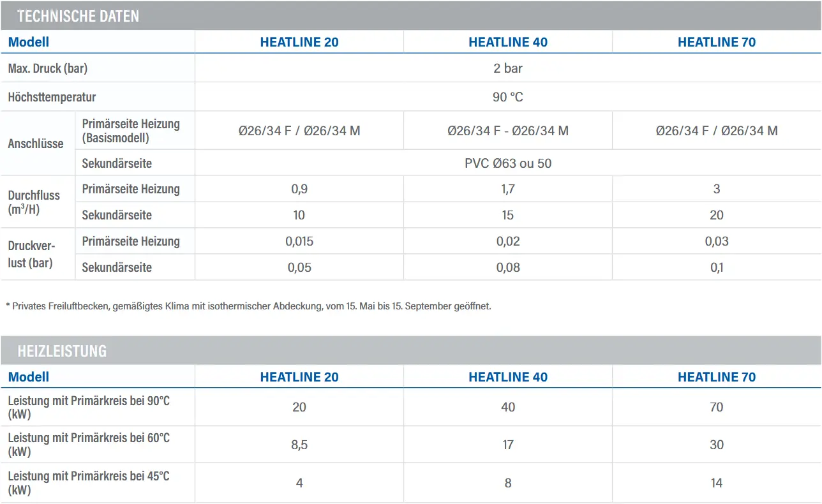The image size is (822, 504).
Task: Click 'HEATLINE 20' header in Technische Daten table
Action: point(299,42)
